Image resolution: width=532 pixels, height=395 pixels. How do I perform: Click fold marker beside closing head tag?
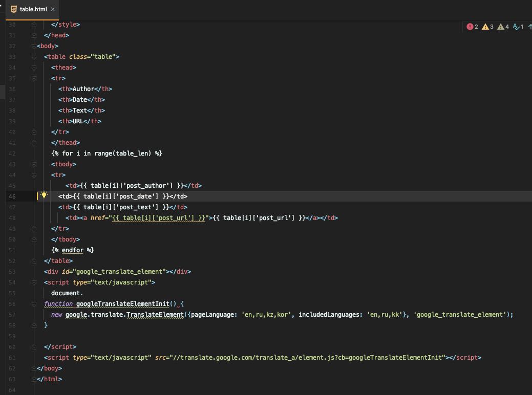pyautogui.click(x=34, y=35)
